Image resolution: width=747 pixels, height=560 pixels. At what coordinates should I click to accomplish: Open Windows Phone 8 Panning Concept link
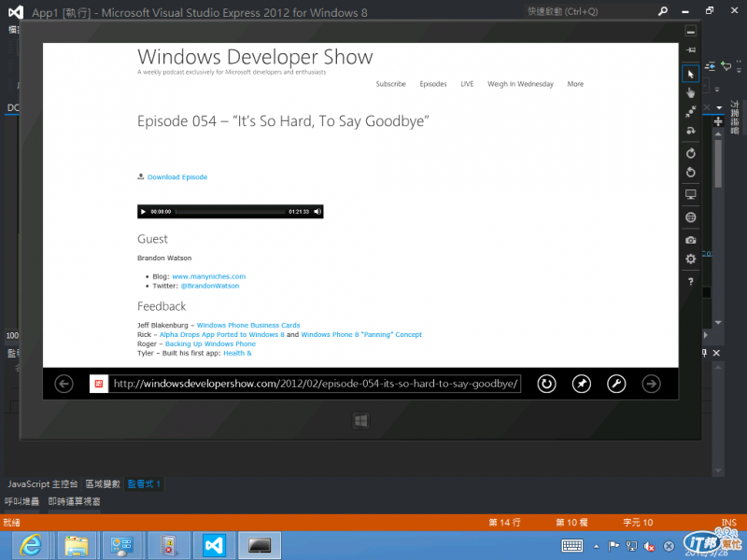tap(361, 335)
